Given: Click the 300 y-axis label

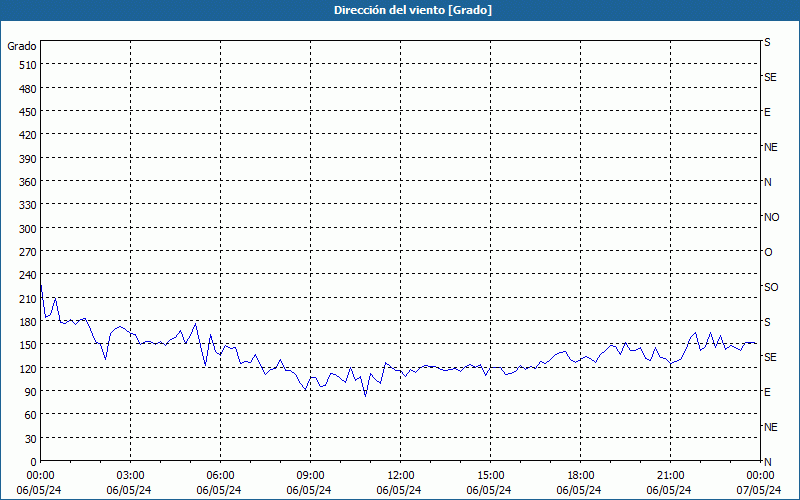Looking at the screenshot, I should [x=28, y=229].
